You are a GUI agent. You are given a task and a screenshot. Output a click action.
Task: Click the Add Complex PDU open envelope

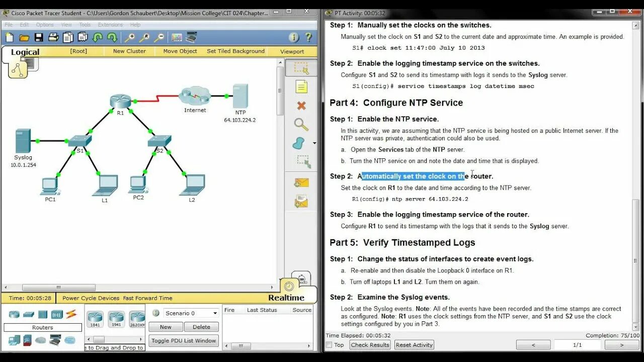301,202
